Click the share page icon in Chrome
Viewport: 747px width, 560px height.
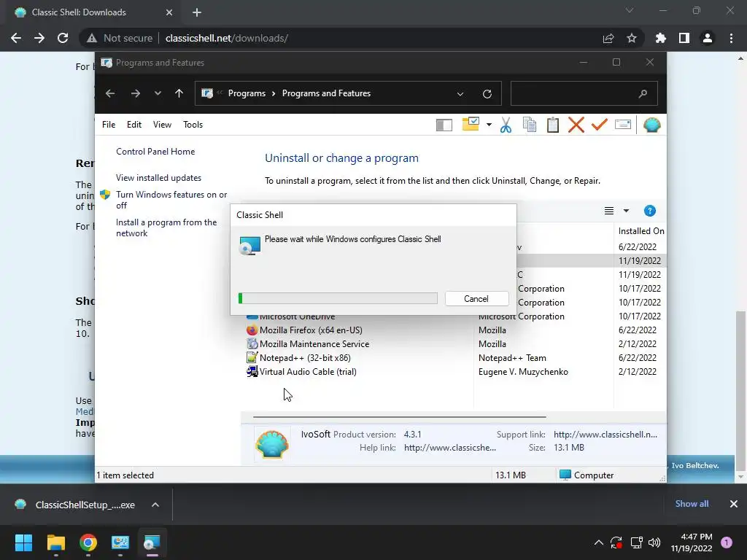[608, 38]
